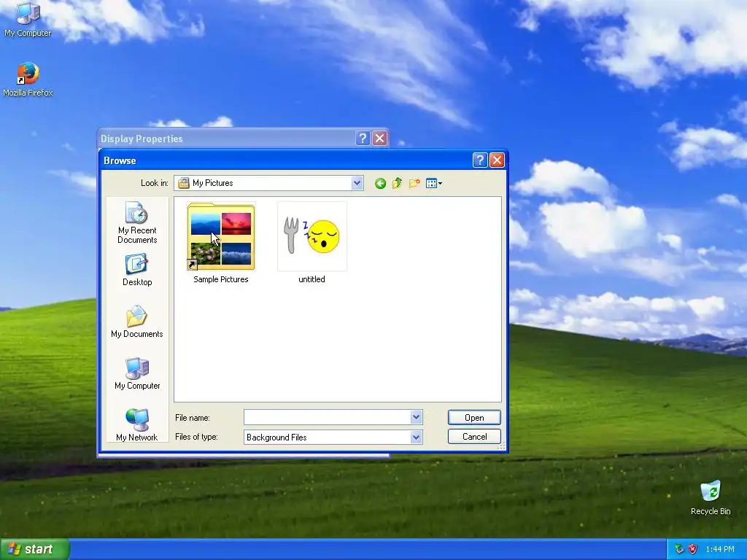Image resolution: width=747 pixels, height=560 pixels.
Task: Click the Cancel button
Action: pyautogui.click(x=474, y=437)
